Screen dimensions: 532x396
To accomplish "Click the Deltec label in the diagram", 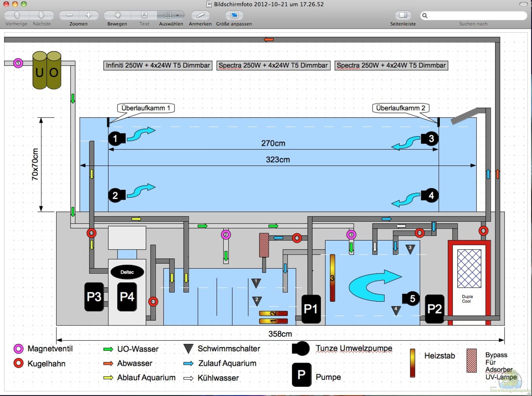I will 127,272.
